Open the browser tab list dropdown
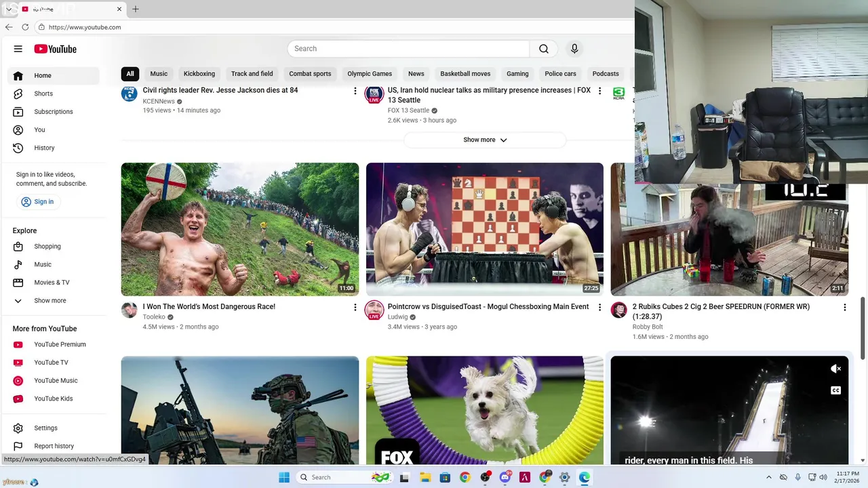Image resolution: width=868 pixels, height=488 pixels. [8, 9]
